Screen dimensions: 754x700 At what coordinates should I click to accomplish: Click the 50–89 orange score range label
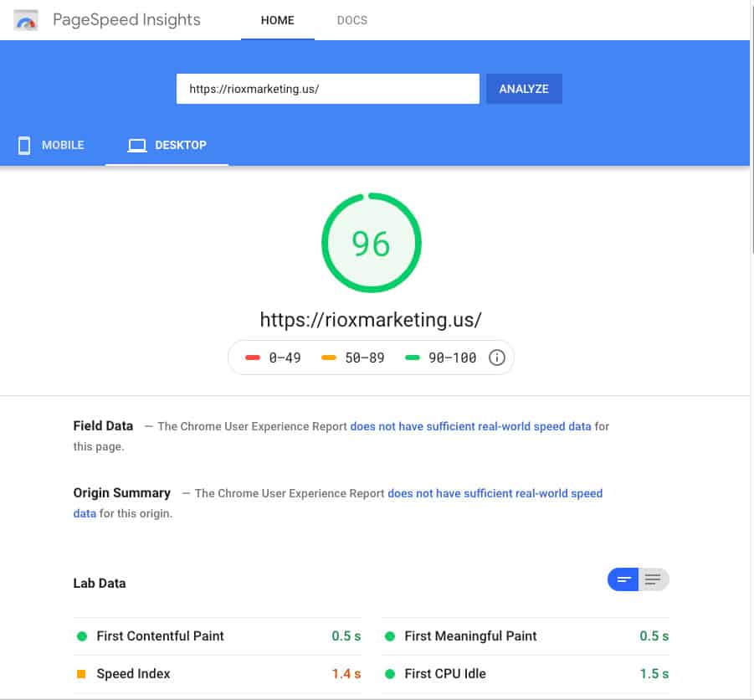click(365, 358)
